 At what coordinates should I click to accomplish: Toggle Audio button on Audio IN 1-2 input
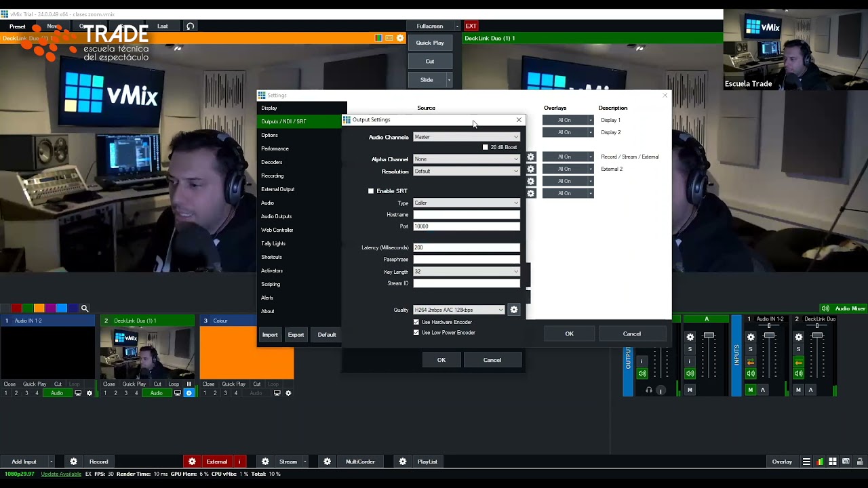click(x=57, y=393)
